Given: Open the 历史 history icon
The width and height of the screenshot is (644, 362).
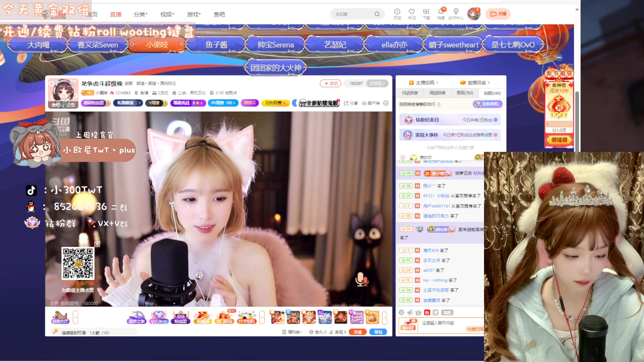Looking at the screenshot, I should pyautogui.click(x=397, y=14).
